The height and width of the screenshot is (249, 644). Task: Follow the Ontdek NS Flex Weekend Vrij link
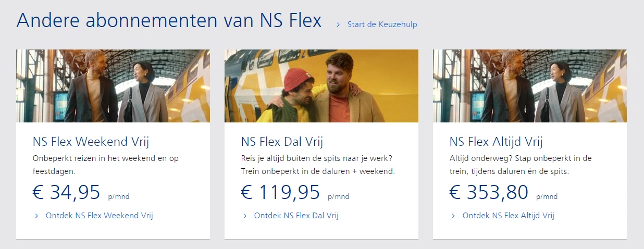[99, 216]
